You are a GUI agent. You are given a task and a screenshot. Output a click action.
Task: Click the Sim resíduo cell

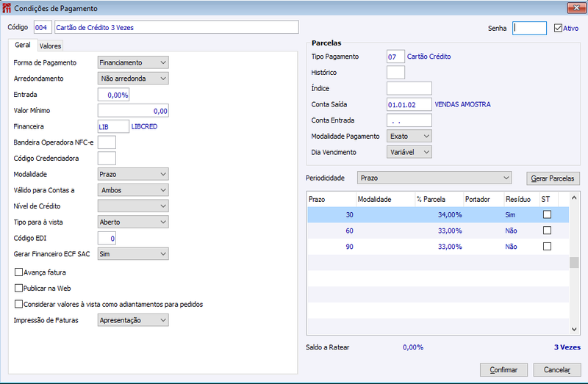(510, 214)
